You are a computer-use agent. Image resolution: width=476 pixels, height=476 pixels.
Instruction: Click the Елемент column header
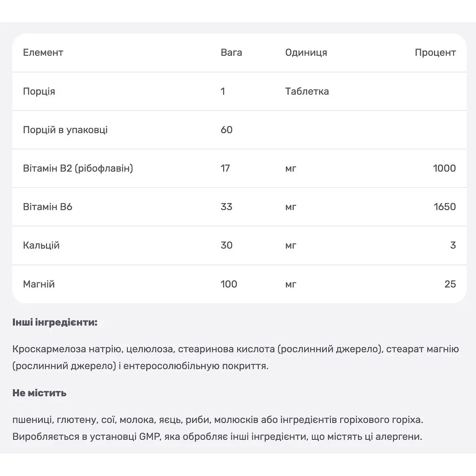[43, 53]
